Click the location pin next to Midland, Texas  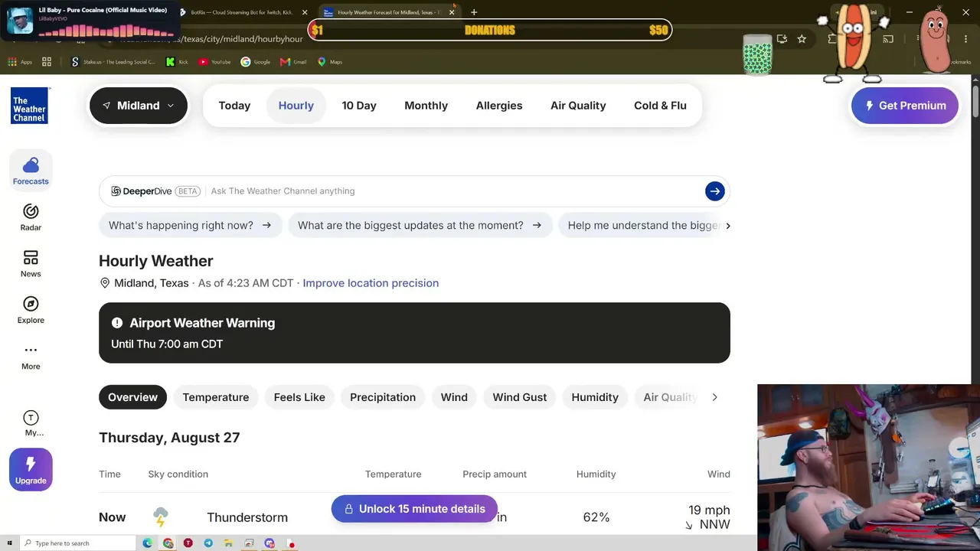[x=105, y=283]
